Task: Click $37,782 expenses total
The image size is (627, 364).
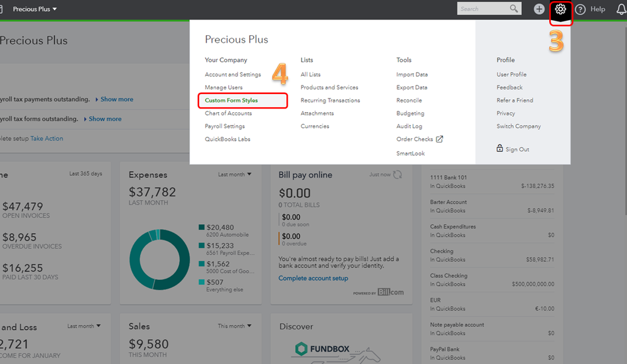Action: 152,192
